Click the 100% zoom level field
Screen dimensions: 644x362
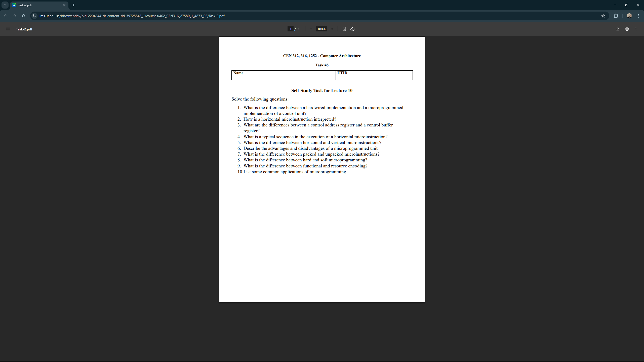tap(321, 29)
